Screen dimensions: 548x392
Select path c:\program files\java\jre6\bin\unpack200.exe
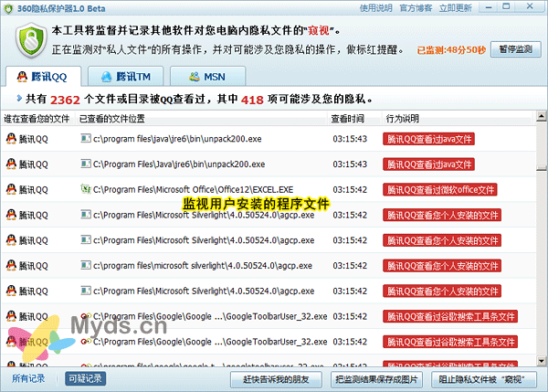tap(177, 139)
